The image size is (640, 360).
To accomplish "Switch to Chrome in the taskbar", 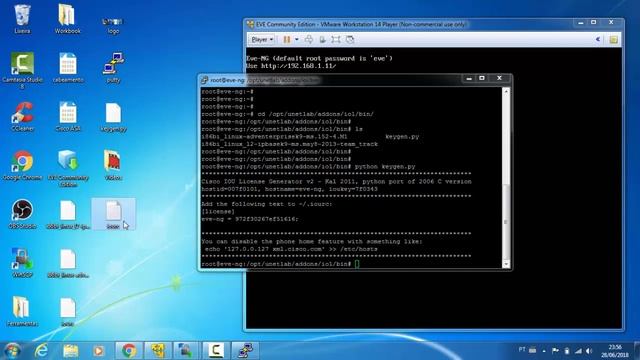I will pos(129,350).
